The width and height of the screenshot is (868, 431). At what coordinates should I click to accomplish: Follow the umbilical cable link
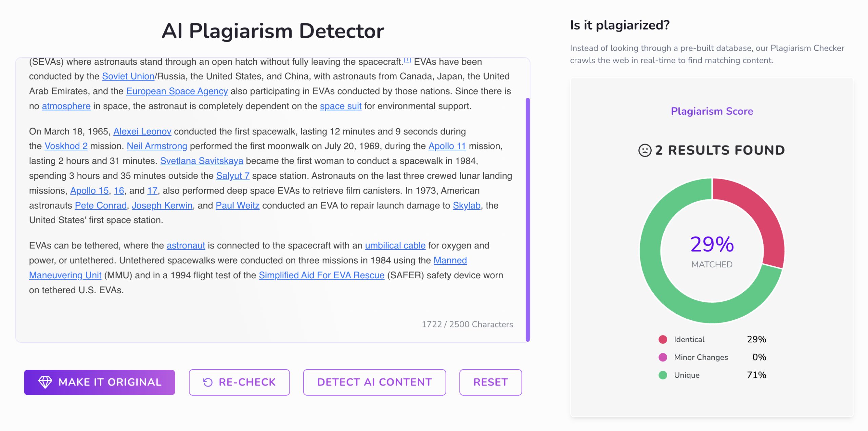tap(395, 245)
